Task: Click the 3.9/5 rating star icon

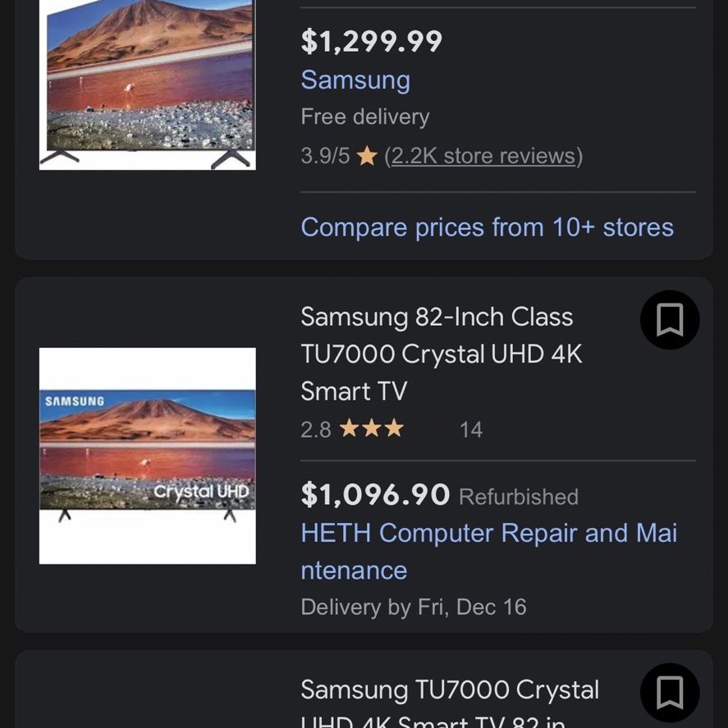Action: point(367,156)
